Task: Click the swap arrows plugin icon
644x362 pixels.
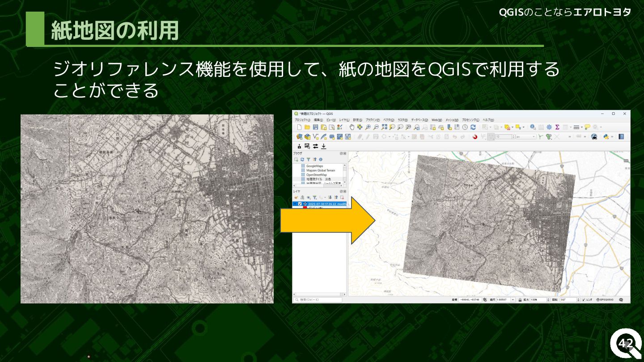Action: (315, 146)
